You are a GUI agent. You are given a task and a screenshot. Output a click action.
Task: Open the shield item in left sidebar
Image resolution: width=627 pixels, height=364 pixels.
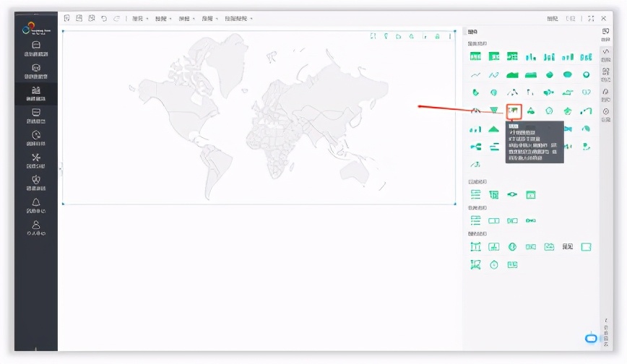click(36, 183)
